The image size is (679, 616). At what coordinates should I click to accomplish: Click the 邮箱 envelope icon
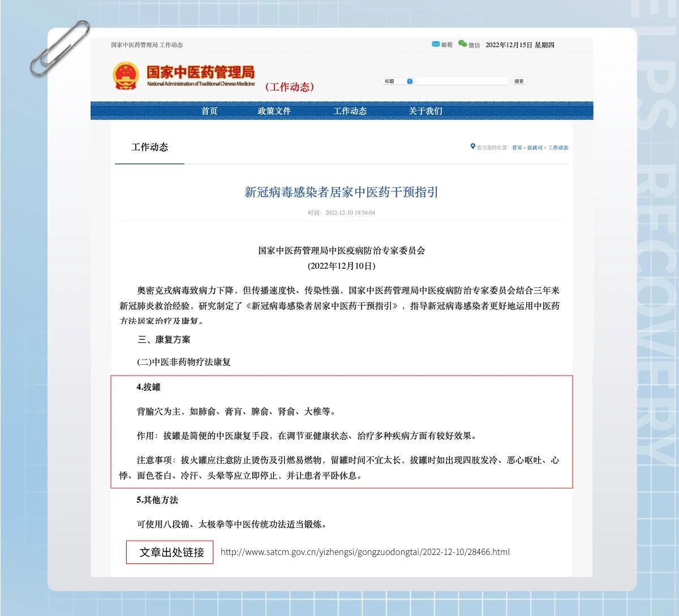[x=435, y=44]
